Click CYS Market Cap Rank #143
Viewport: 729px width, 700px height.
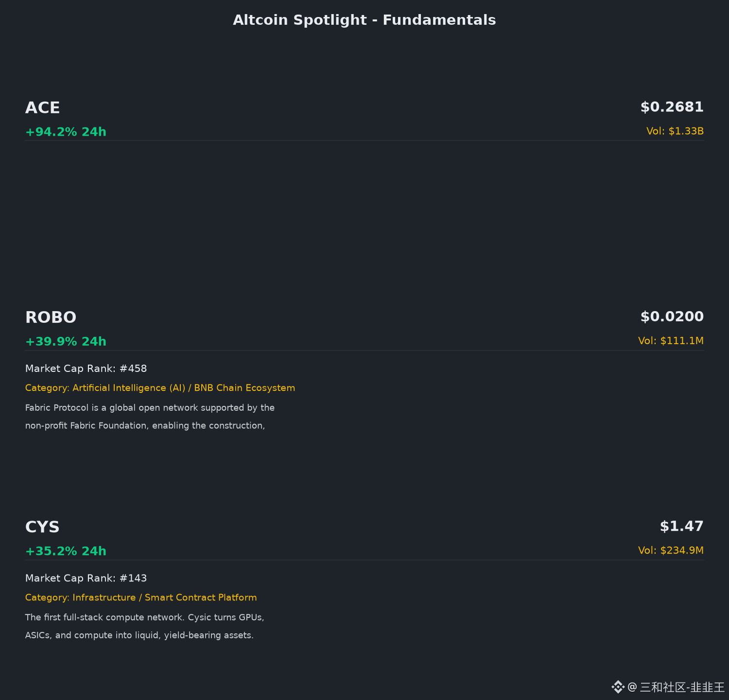tap(86, 578)
